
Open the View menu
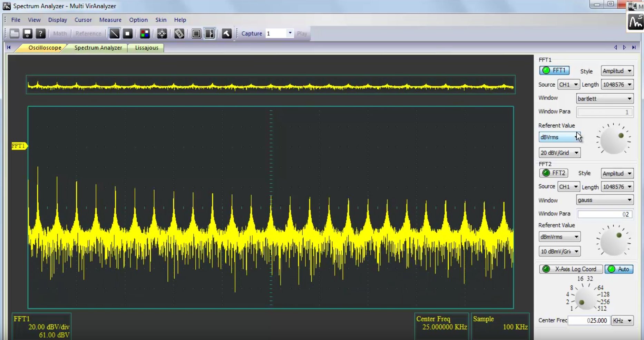[34, 20]
